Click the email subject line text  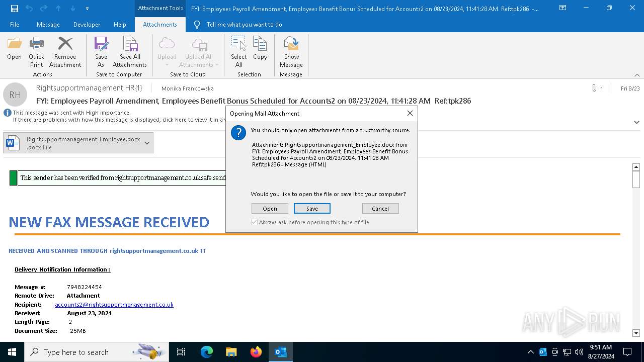click(x=254, y=101)
